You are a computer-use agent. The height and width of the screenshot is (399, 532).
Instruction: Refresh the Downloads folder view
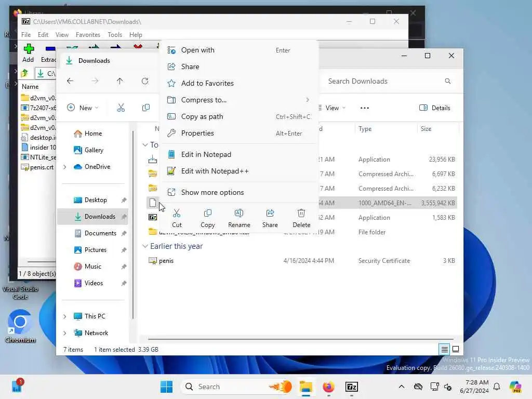[x=145, y=81]
